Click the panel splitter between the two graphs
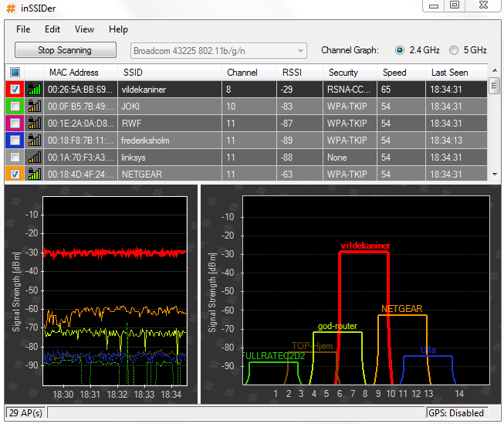 tap(199, 294)
